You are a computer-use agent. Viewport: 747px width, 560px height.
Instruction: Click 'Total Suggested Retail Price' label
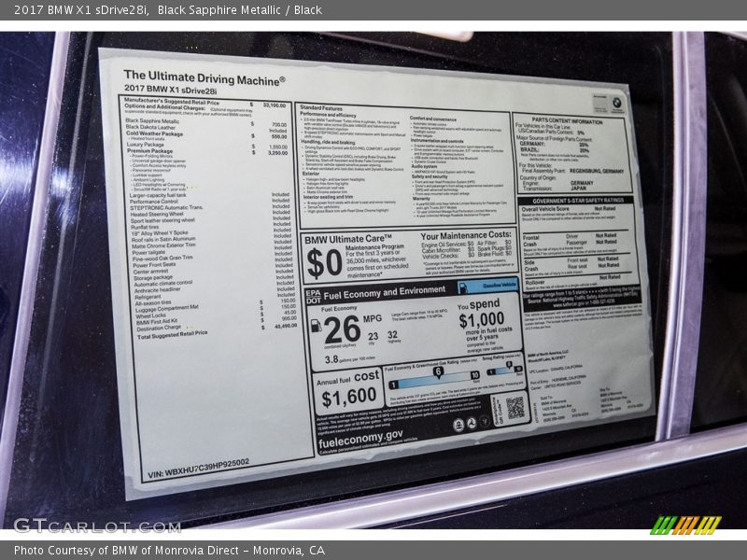173,335
